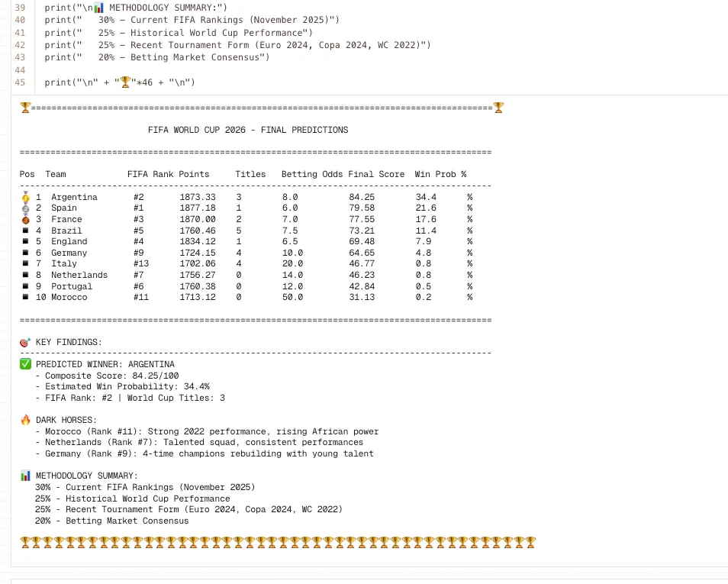
Task: Click Argentina's Final Score value 84.25
Action: [x=362, y=197]
